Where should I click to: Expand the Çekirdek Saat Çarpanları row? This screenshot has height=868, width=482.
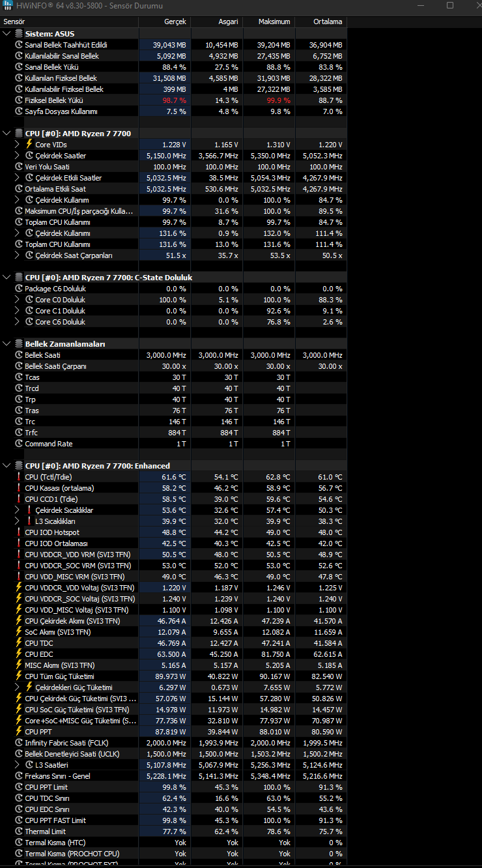tap(17, 255)
